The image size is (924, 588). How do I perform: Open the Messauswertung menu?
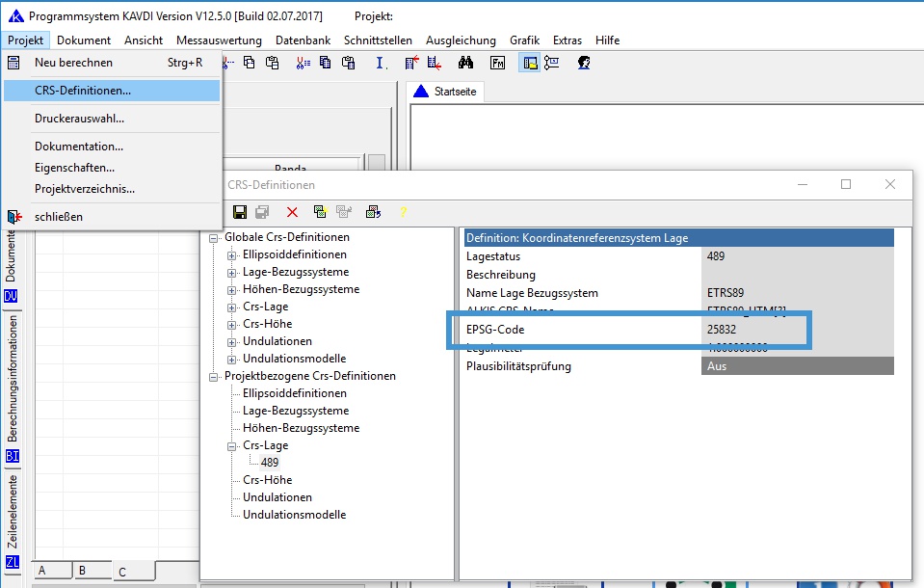click(x=219, y=40)
